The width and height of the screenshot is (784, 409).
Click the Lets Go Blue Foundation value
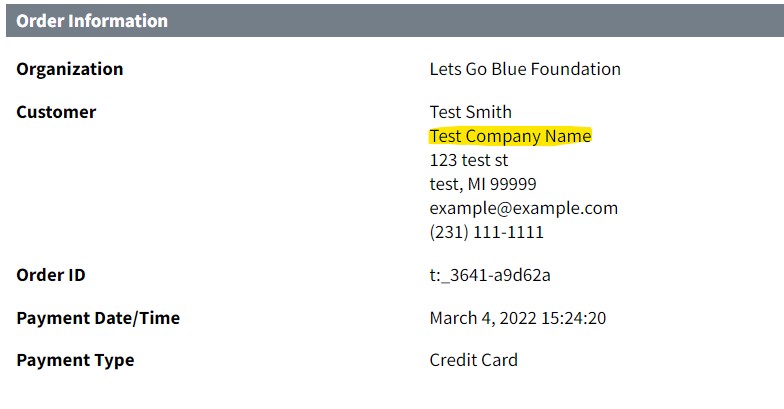pos(524,69)
